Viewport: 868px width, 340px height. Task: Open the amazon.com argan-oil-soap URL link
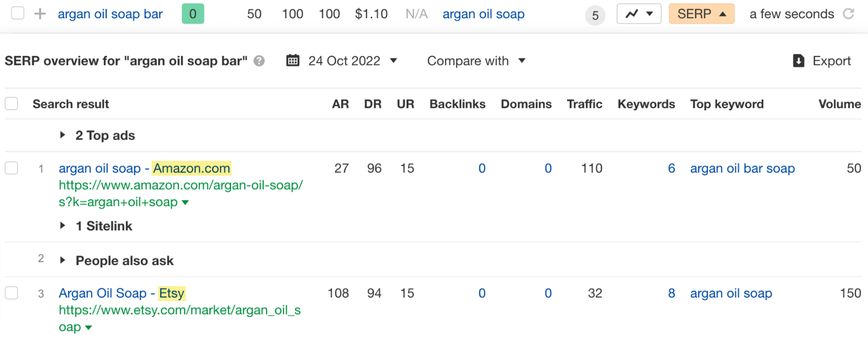pos(181,193)
